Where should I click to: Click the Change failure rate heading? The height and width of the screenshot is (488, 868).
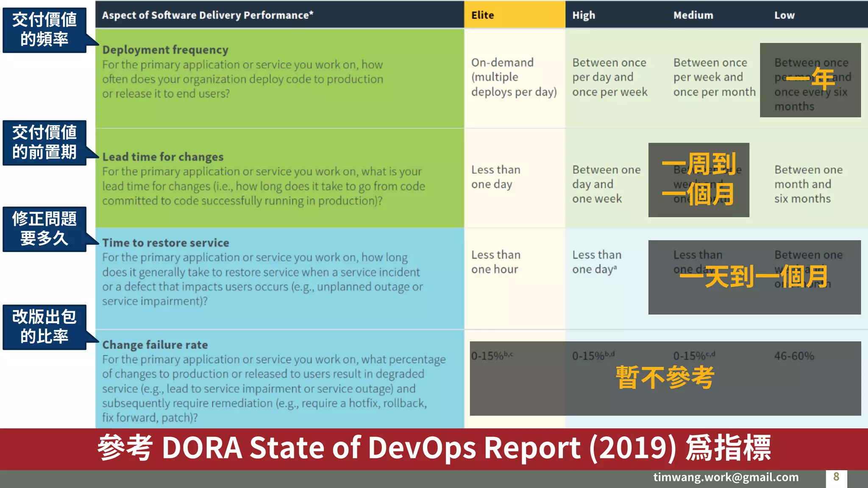[x=155, y=345]
